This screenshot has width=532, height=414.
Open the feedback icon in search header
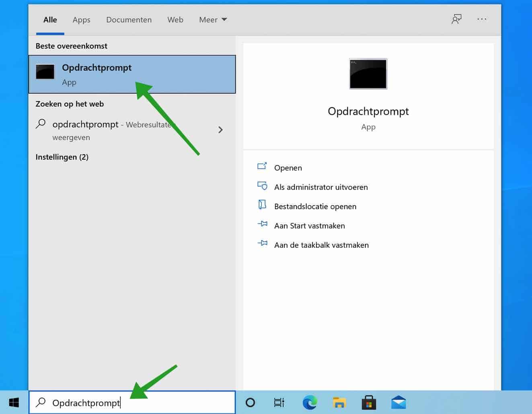click(456, 19)
